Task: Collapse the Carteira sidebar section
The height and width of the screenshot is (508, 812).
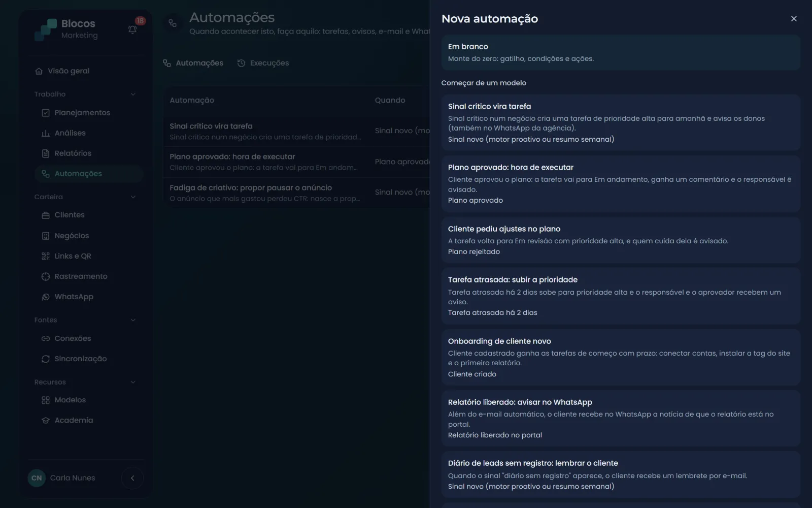Action: point(133,197)
